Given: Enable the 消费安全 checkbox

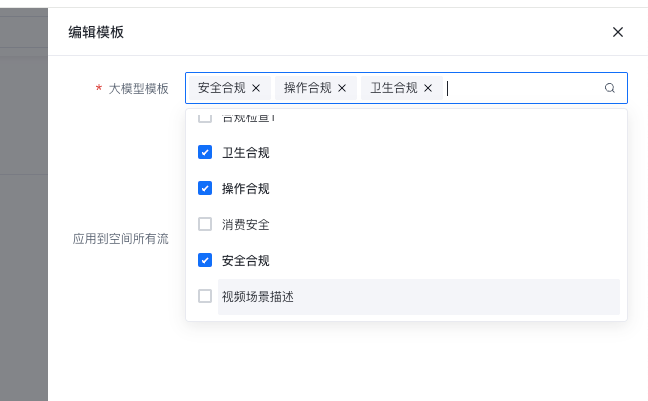Looking at the screenshot, I should (205, 224).
